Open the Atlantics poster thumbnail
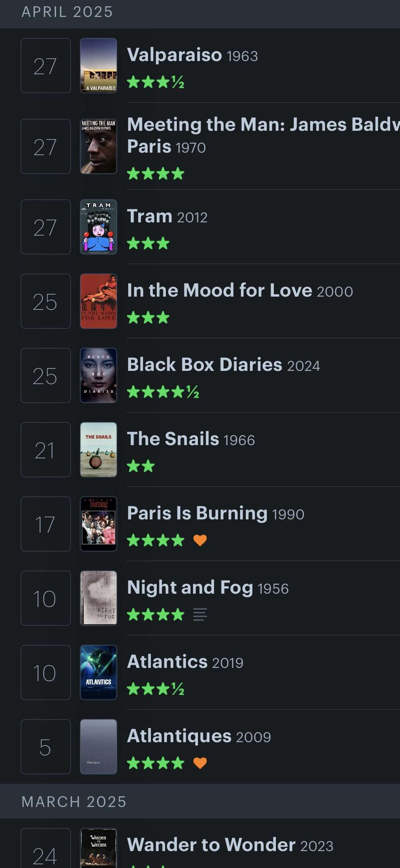 tap(99, 672)
